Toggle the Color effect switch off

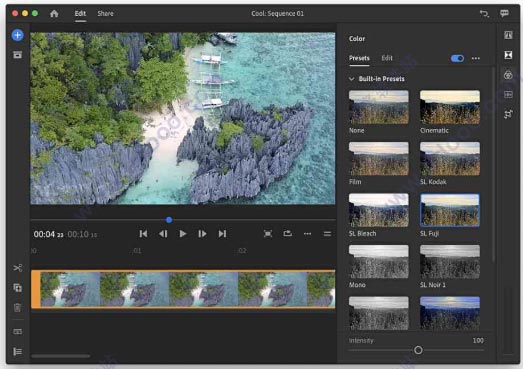pyautogui.click(x=457, y=58)
